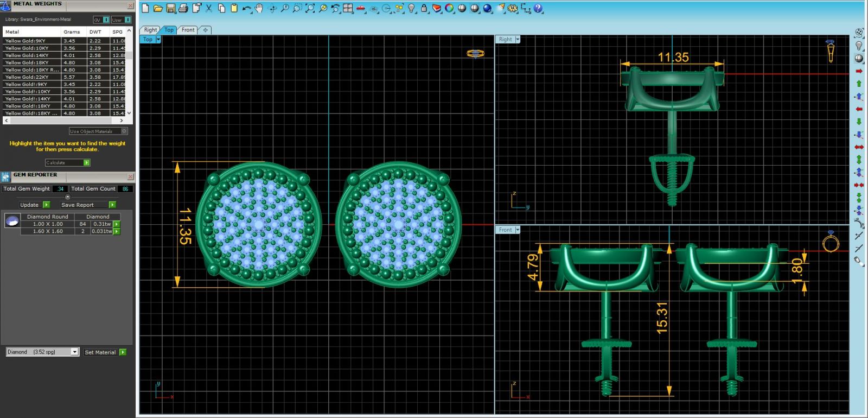Open the color wheel icon
Viewport: 868px width, 418px height.
tap(449, 9)
